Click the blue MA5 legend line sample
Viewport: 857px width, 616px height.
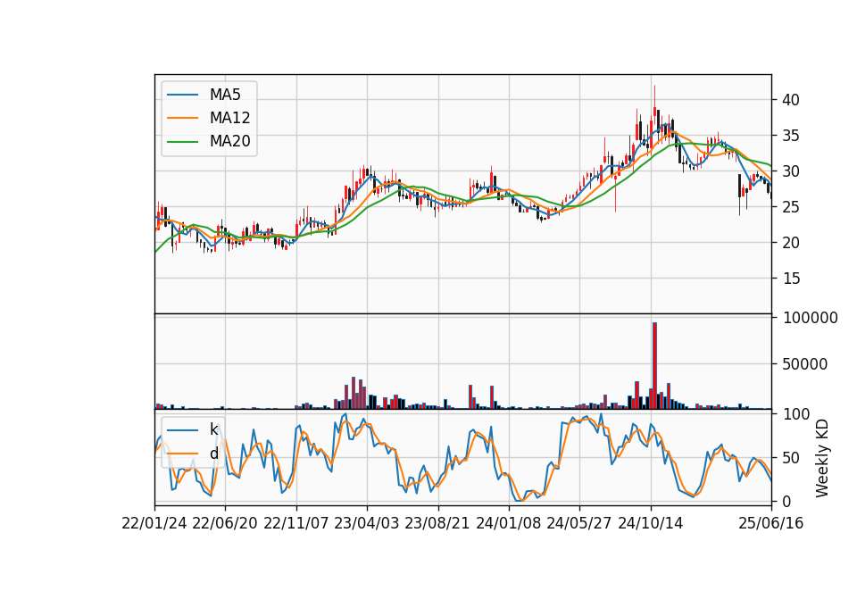182,95
